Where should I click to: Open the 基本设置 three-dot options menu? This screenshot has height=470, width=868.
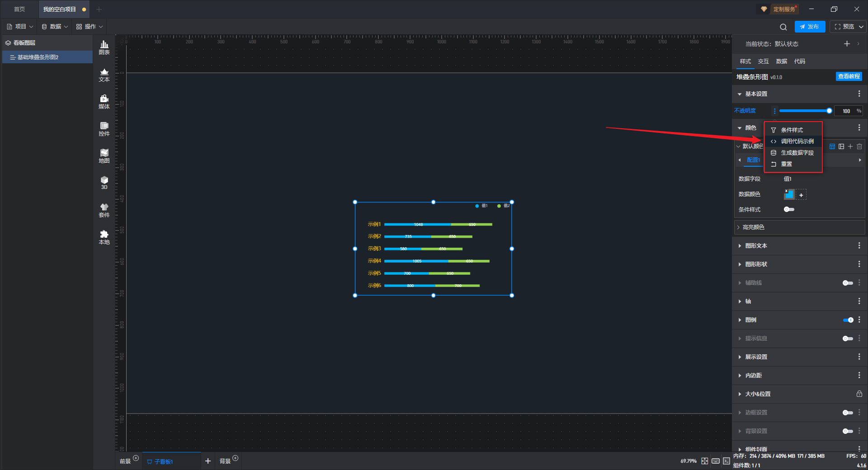(859, 94)
